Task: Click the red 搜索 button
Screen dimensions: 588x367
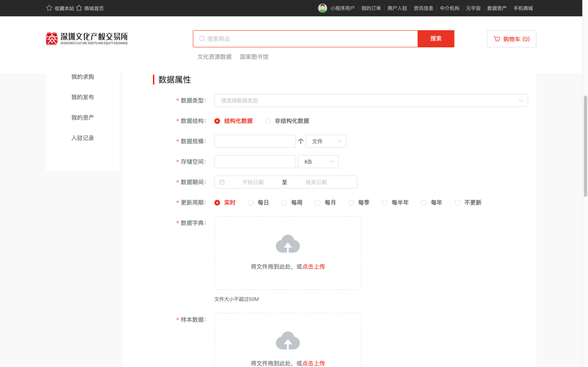Action: (x=436, y=39)
